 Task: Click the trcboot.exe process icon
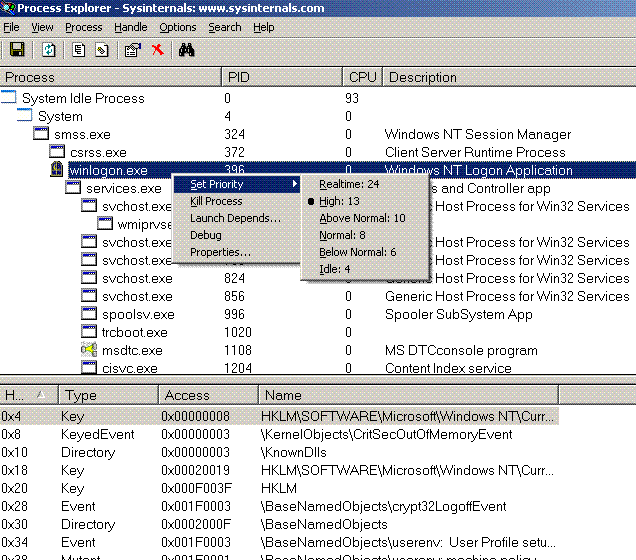tap(89, 331)
